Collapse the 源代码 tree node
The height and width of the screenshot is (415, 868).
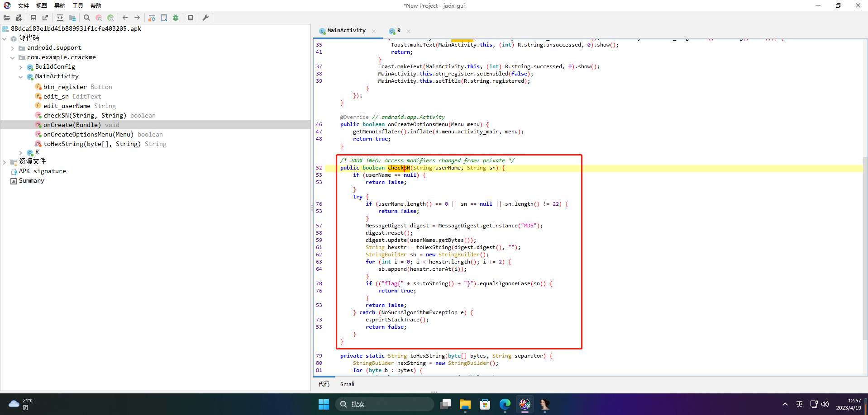[x=5, y=38]
